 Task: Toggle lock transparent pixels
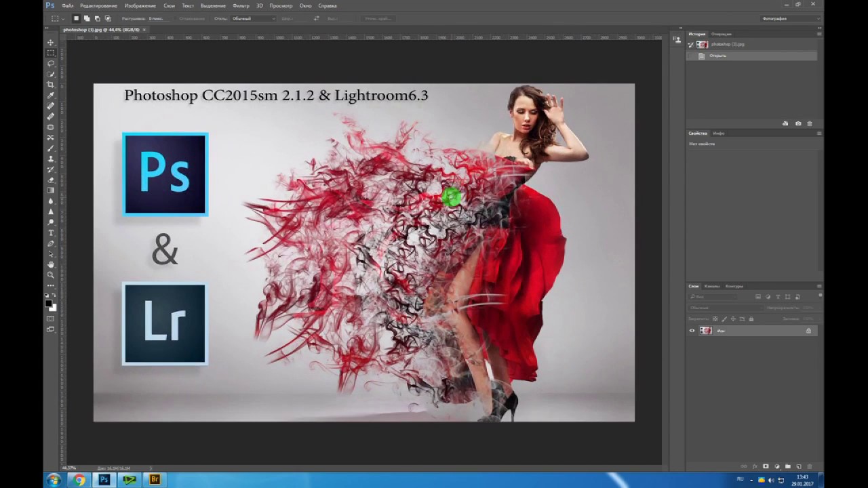click(x=715, y=319)
